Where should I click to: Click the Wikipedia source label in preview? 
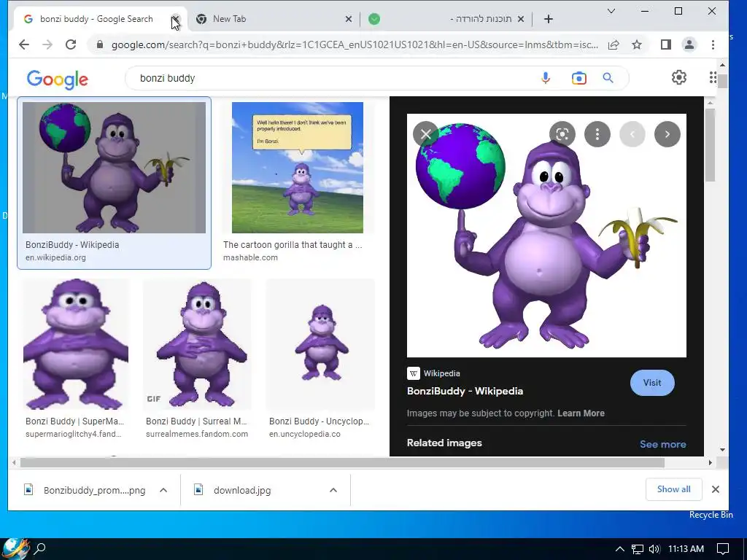(x=433, y=373)
